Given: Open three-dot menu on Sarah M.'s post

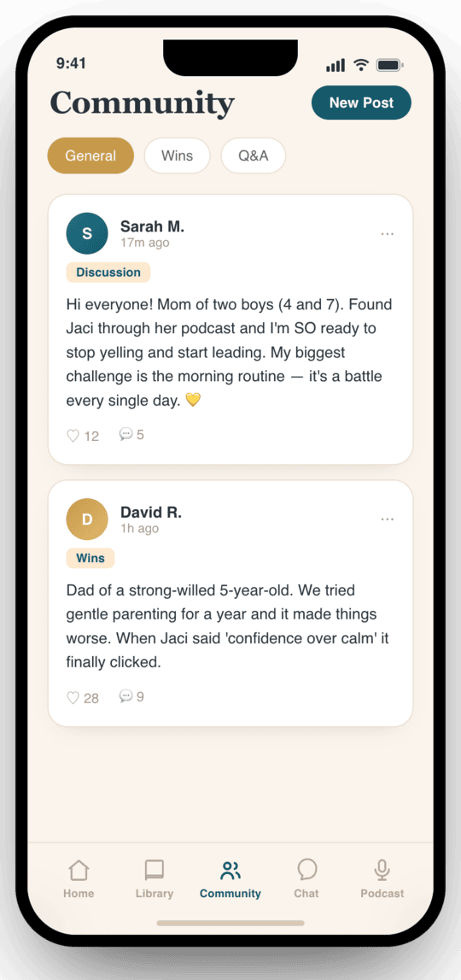Looking at the screenshot, I should coord(388,234).
